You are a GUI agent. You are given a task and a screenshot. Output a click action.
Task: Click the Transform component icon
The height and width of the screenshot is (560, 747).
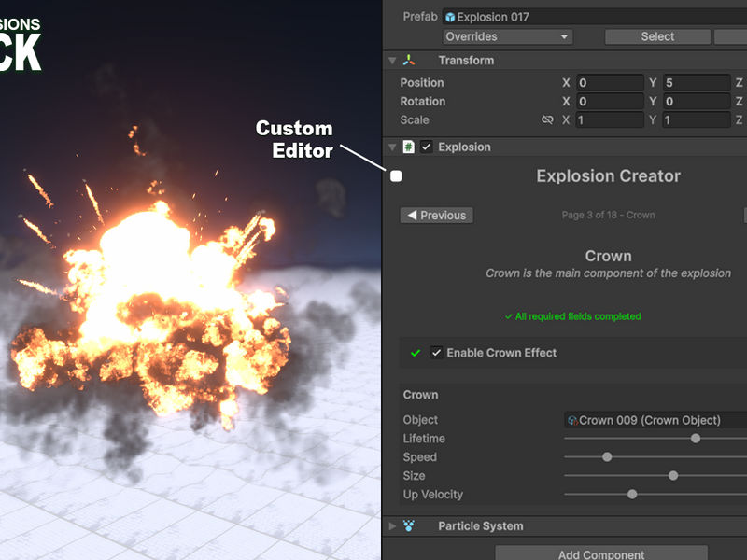(x=409, y=61)
